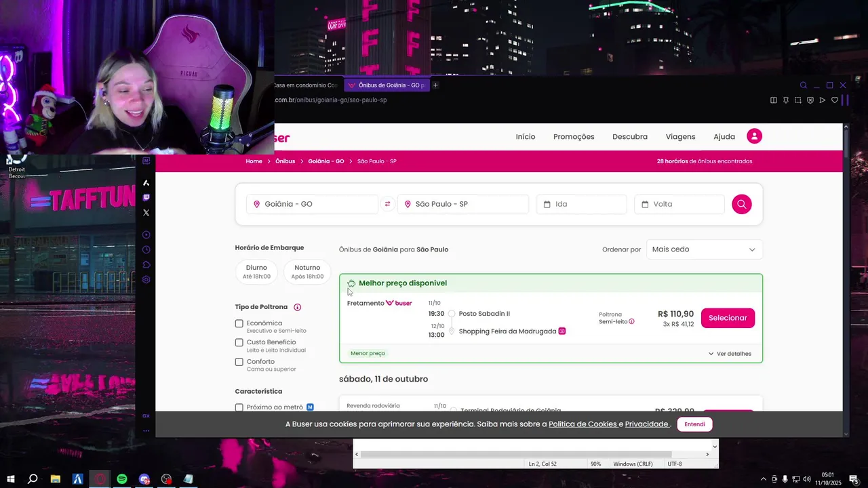Open the user profile avatar
The width and height of the screenshot is (868, 488).
754,136
